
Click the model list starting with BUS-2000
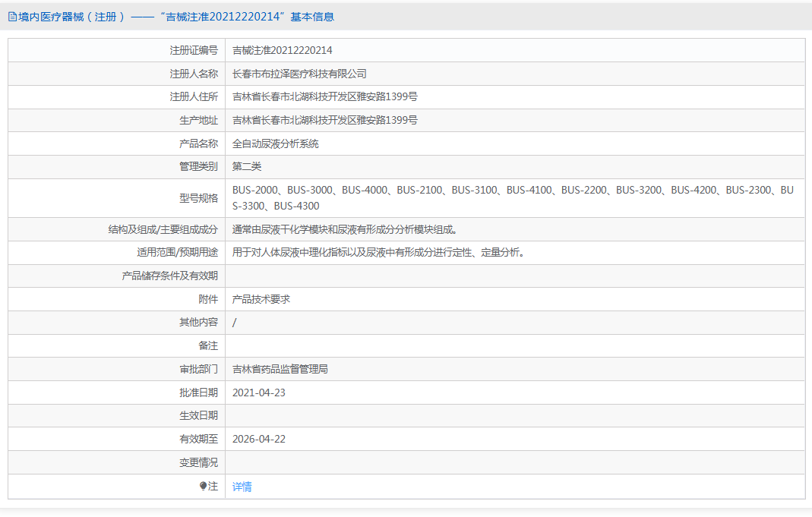[x=513, y=197]
